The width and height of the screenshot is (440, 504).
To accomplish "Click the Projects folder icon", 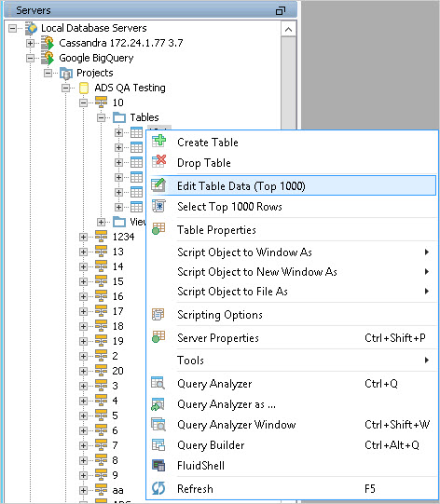I will tap(66, 74).
